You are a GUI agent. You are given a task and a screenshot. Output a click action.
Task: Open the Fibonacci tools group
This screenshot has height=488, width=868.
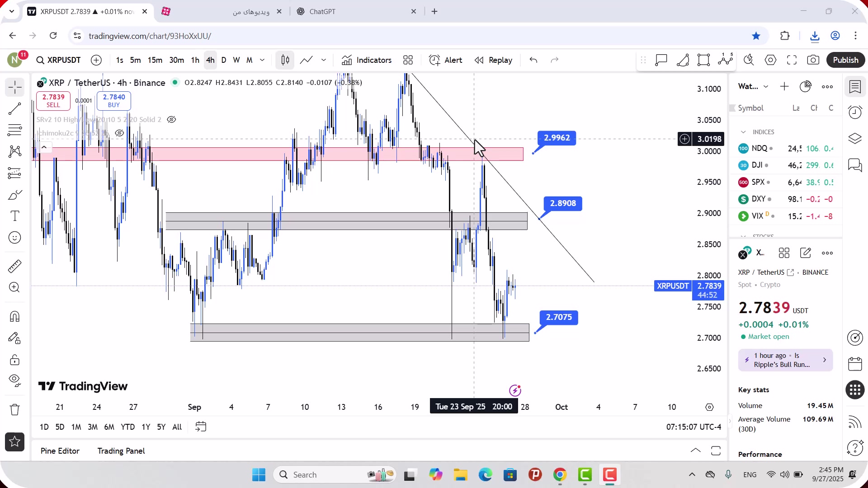pyautogui.click(x=15, y=130)
